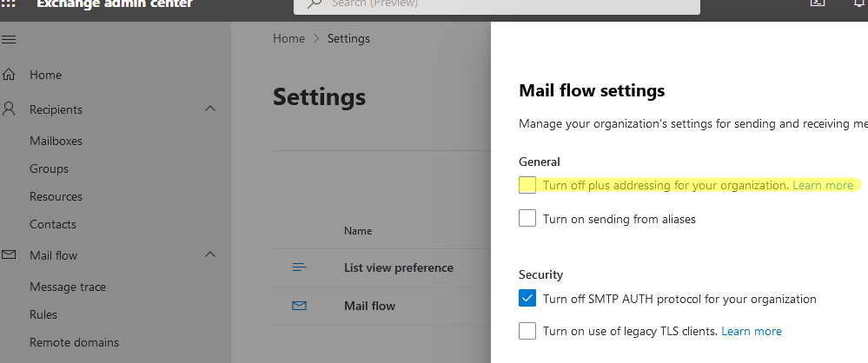
Task: Click the Home house icon in sidebar
Action: 9,75
